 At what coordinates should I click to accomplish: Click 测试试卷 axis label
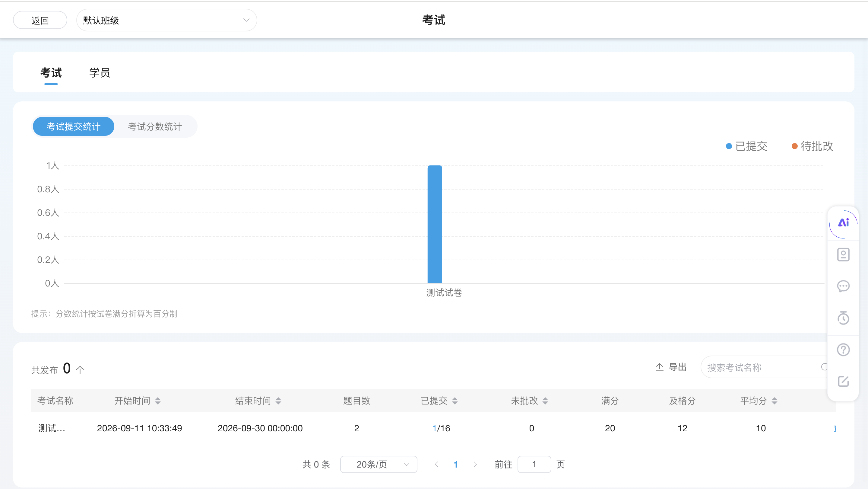(444, 293)
